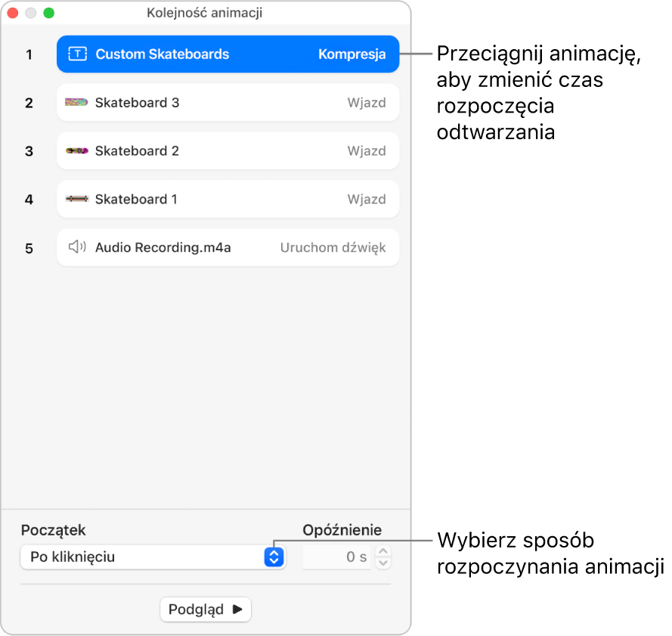Viewport: 672px width, 636px height.
Task: Click the Wjazd label for Skateboard 1
Action: (367, 199)
